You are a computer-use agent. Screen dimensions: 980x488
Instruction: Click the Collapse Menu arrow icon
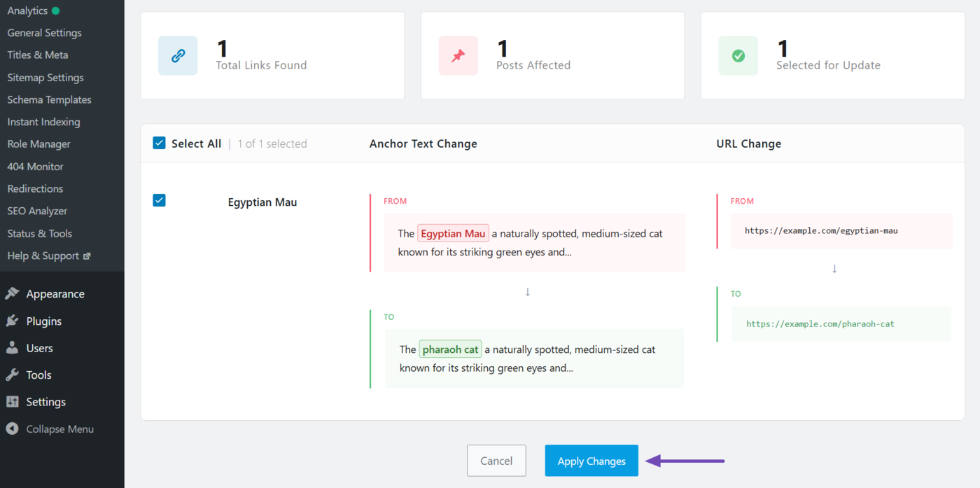[x=12, y=428]
